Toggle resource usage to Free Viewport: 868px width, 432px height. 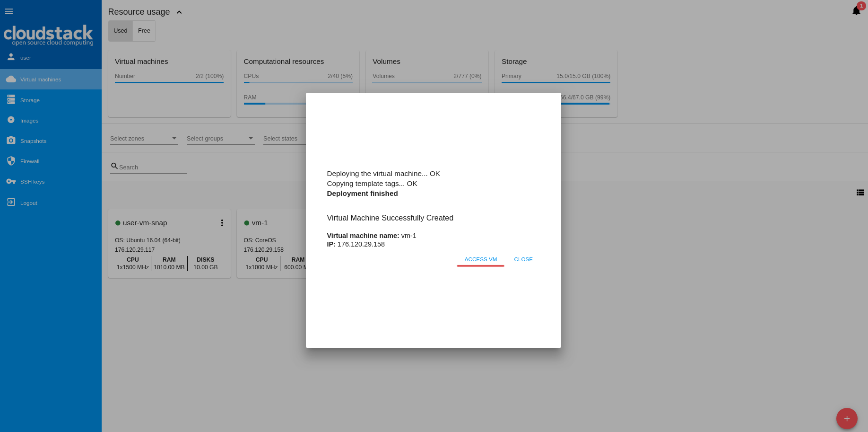pyautogui.click(x=144, y=31)
